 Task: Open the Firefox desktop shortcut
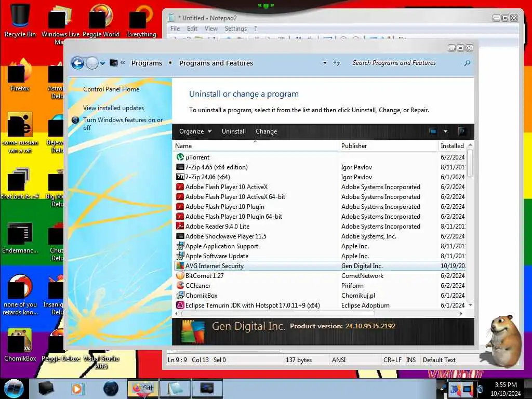click(x=20, y=75)
